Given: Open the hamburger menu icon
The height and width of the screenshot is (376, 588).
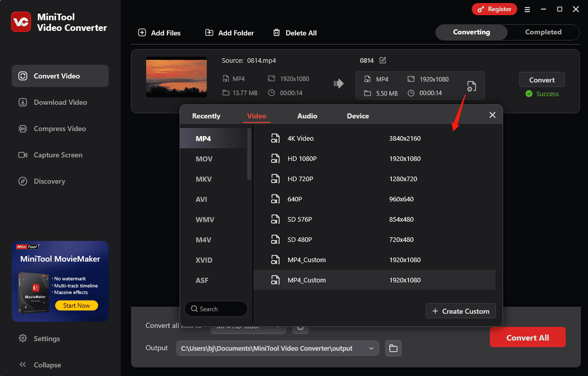Looking at the screenshot, I should tap(527, 10).
